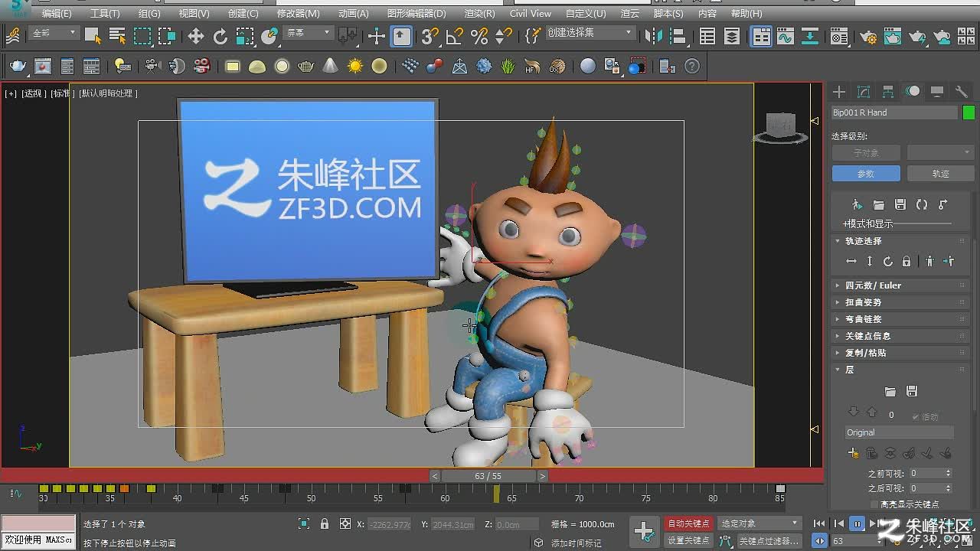Screen dimensions: 980x551
Task: Pause animation playback
Action: (x=857, y=523)
